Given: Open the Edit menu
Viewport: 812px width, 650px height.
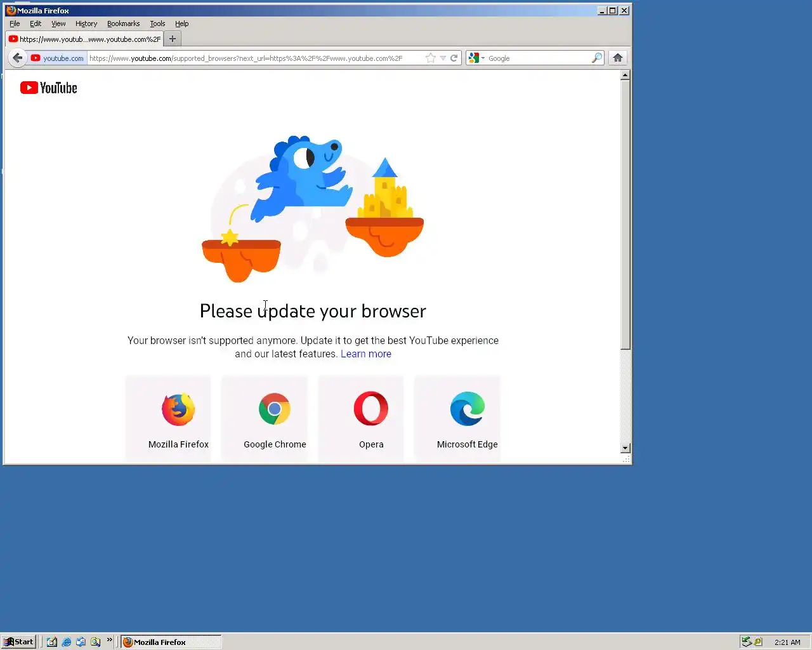Looking at the screenshot, I should 36,23.
